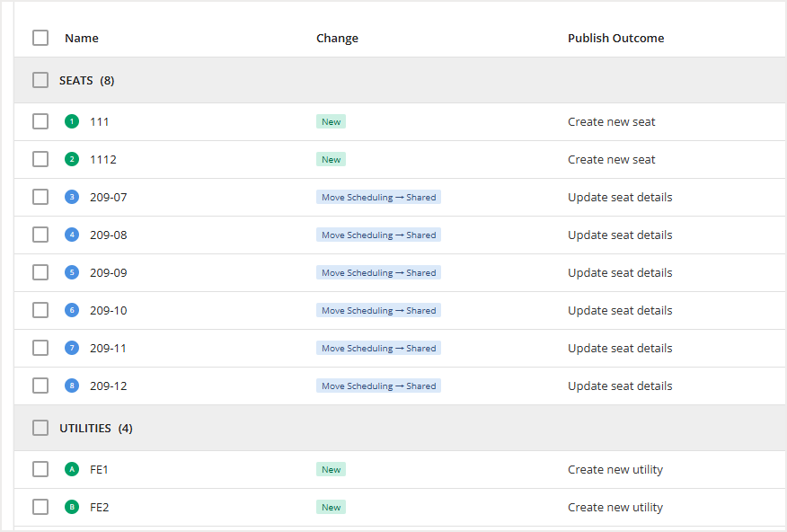Click the green A badge for utility FE1
Viewport: 787px width, 532px height.
72,469
